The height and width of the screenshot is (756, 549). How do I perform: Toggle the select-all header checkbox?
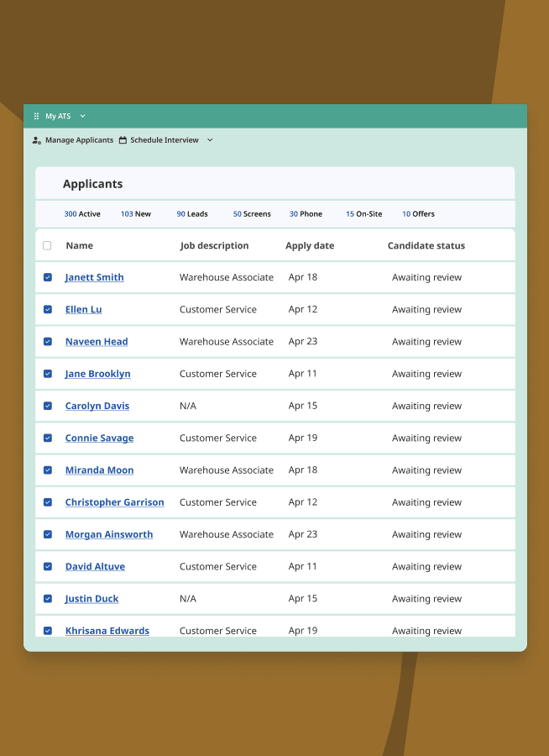[x=47, y=246]
